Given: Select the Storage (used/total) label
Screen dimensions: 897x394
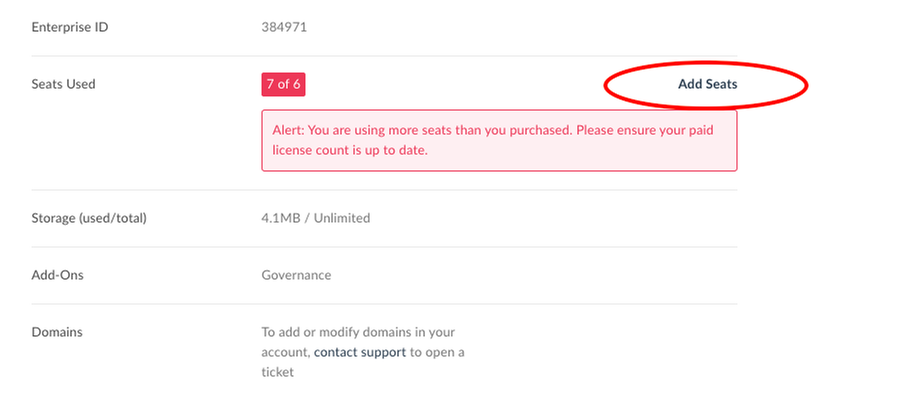Looking at the screenshot, I should click(89, 218).
